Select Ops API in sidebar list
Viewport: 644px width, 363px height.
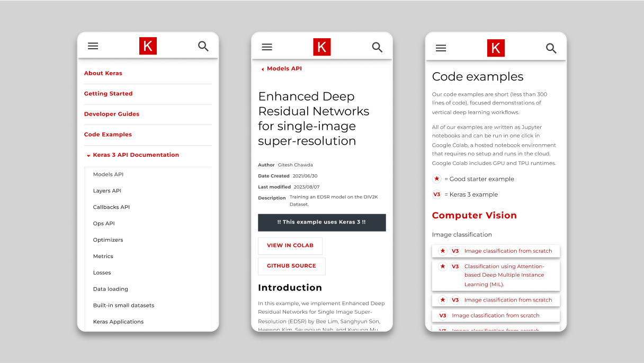point(104,224)
